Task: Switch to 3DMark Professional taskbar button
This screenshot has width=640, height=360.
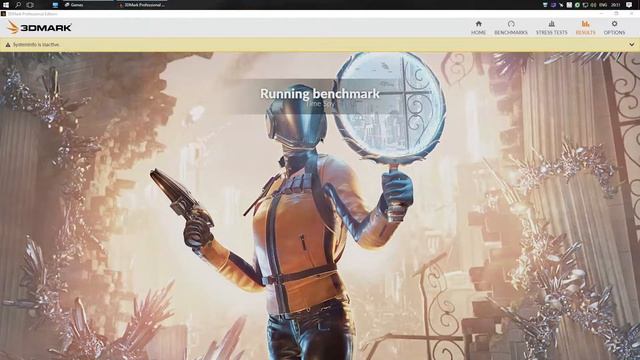Action: point(141,5)
